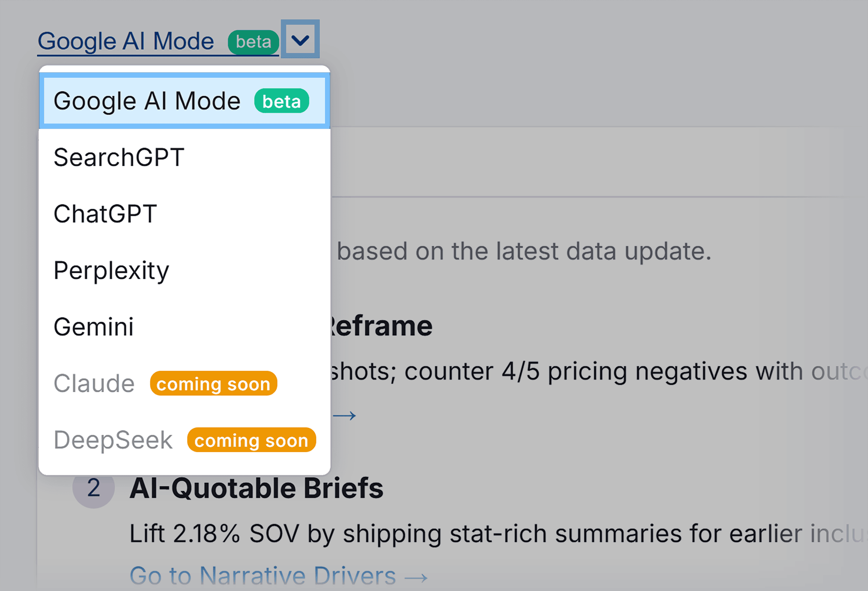Click the numbered circle for AI-Quotable Briefs
Image resolution: width=868 pixels, height=591 pixels.
tap(93, 488)
